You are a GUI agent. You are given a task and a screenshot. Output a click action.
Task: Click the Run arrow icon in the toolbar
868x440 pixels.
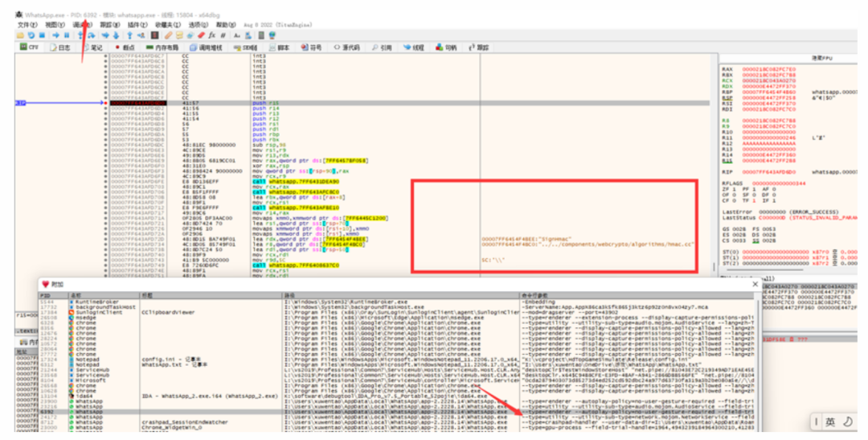pos(56,35)
